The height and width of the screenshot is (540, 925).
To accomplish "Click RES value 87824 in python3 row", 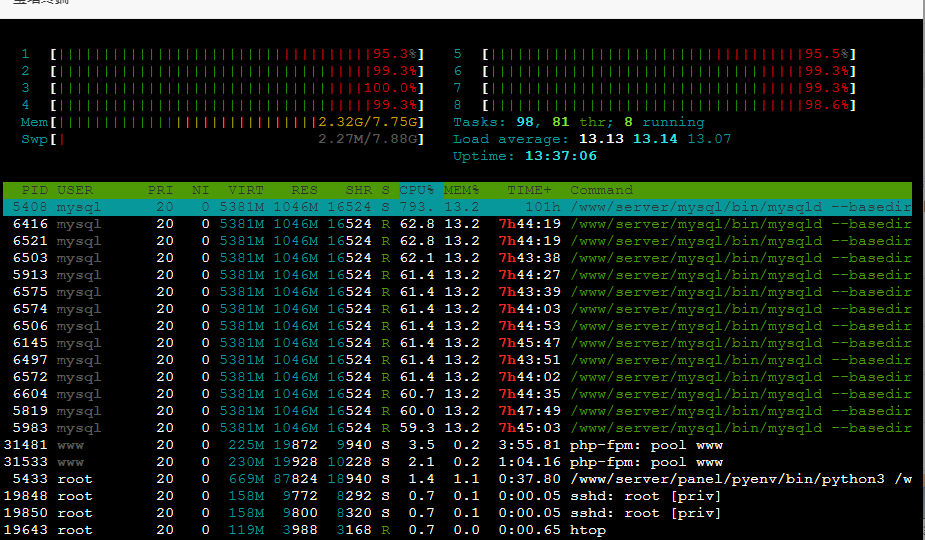I will click(296, 479).
